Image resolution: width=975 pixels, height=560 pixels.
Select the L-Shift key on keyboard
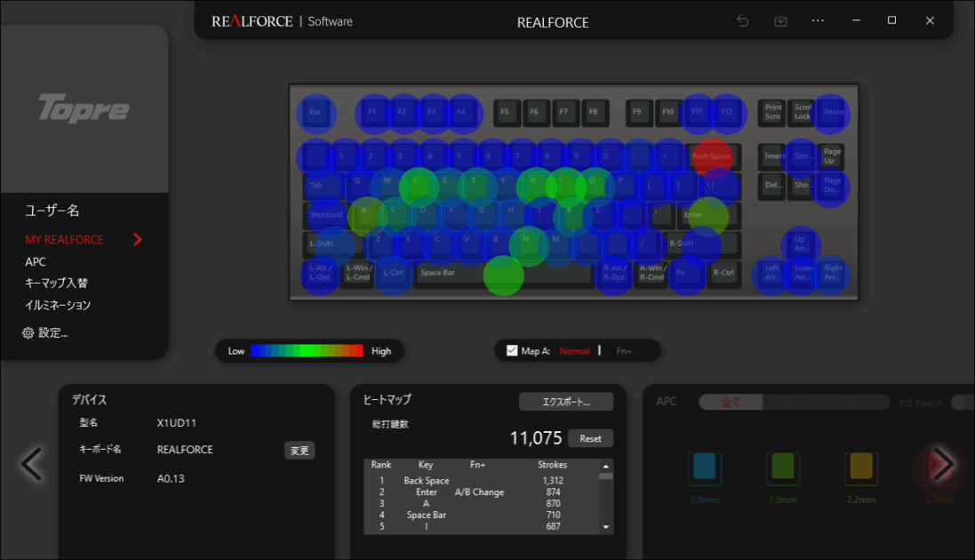333,244
